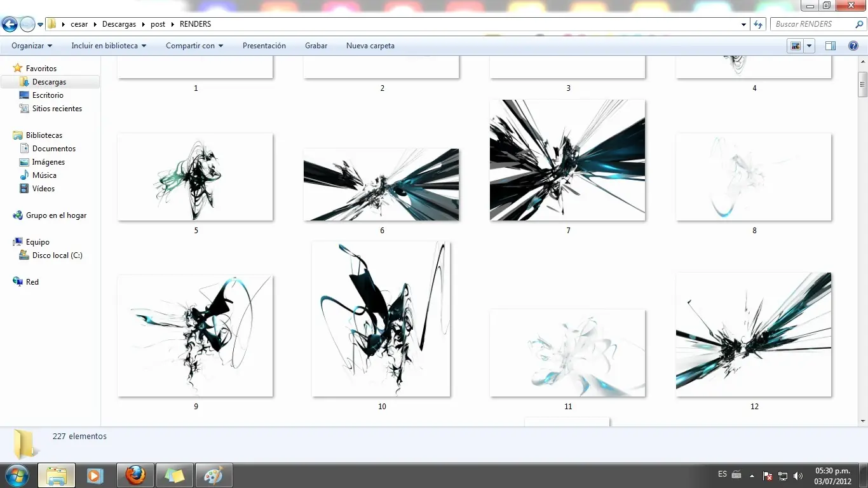Click the refresh button beside address bar

point(758,24)
